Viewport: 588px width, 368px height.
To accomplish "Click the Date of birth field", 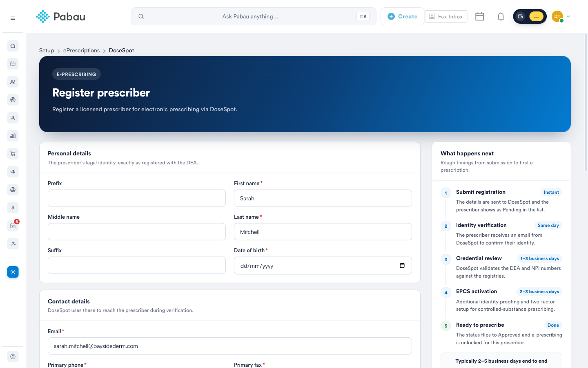I will [323, 265].
